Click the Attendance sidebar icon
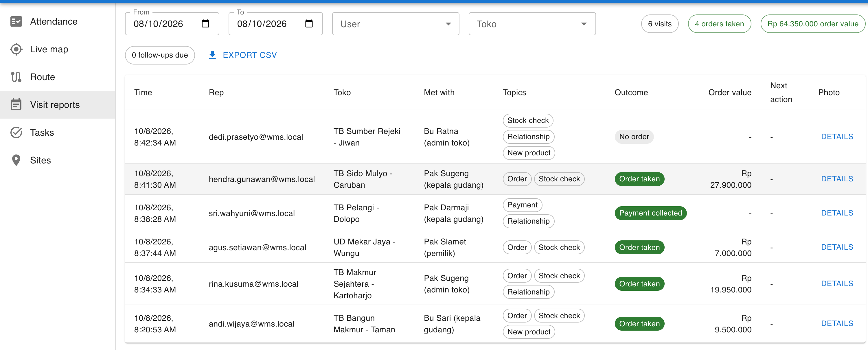Viewport: 868px width, 350px height. [16, 22]
